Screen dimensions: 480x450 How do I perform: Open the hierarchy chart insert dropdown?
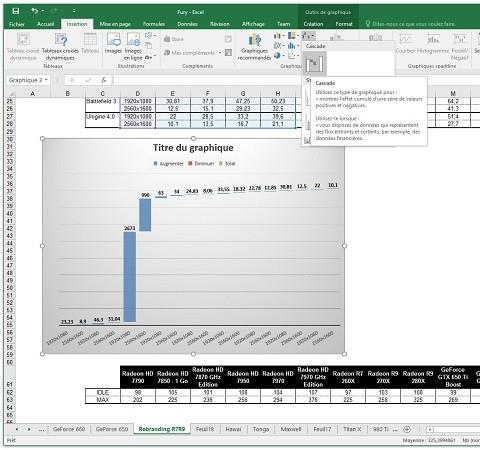click(x=294, y=35)
